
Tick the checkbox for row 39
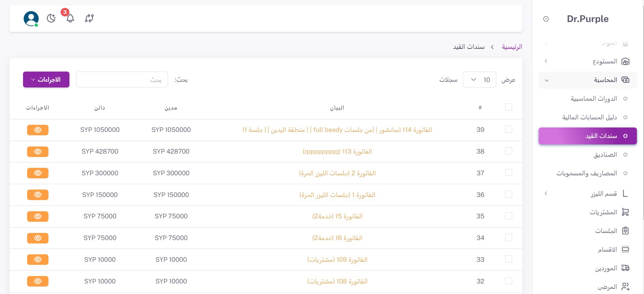[x=508, y=130]
